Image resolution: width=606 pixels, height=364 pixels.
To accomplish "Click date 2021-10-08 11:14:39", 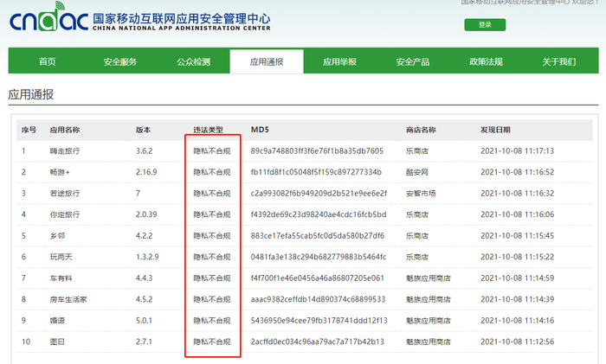I will 517,299.
